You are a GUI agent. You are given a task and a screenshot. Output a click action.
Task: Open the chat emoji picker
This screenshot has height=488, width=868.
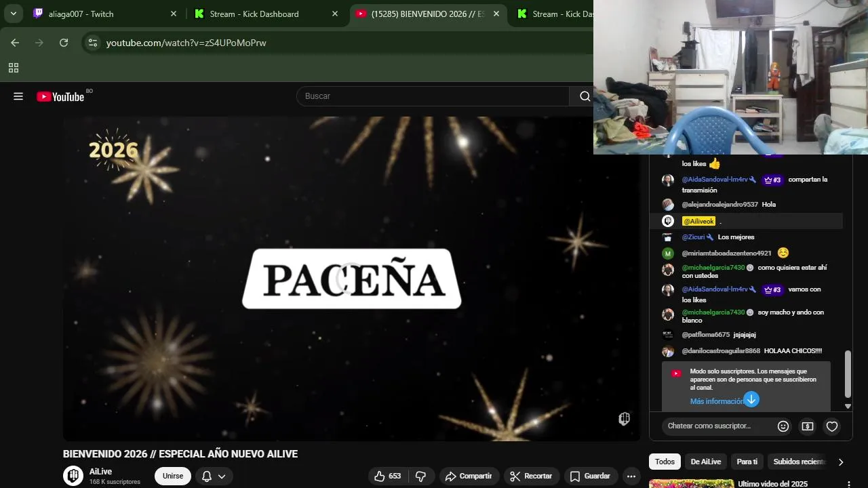[783, 426]
